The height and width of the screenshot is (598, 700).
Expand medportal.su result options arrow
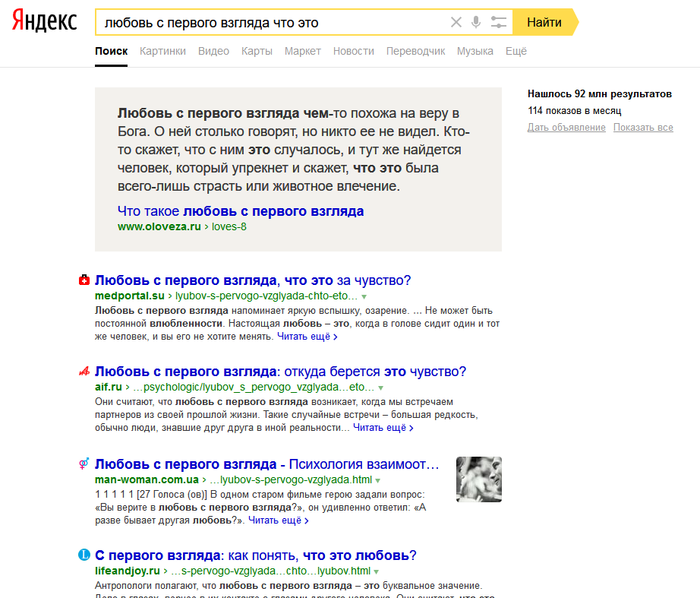[364, 296]
